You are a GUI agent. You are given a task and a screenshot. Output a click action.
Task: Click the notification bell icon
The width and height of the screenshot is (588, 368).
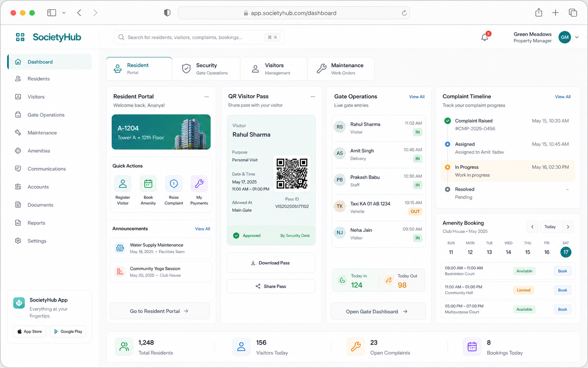(485, 37)
